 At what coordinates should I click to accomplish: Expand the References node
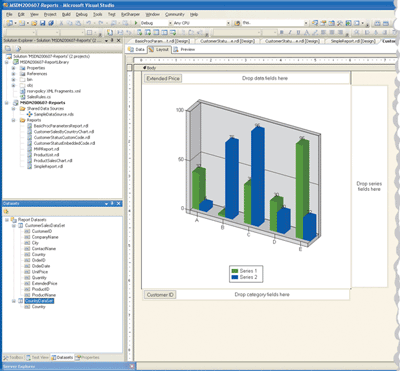[x=14, y=74]
